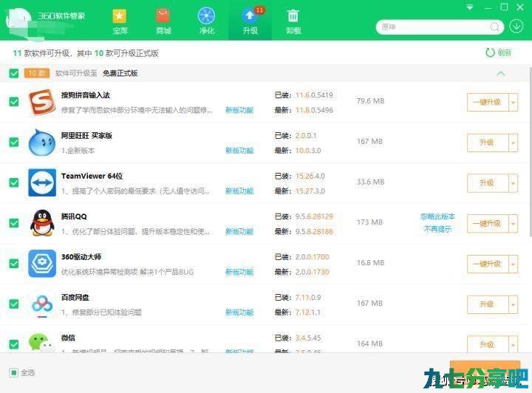Click the 微信 app icon
Screen dimensions: 532x393
point(41,343)
